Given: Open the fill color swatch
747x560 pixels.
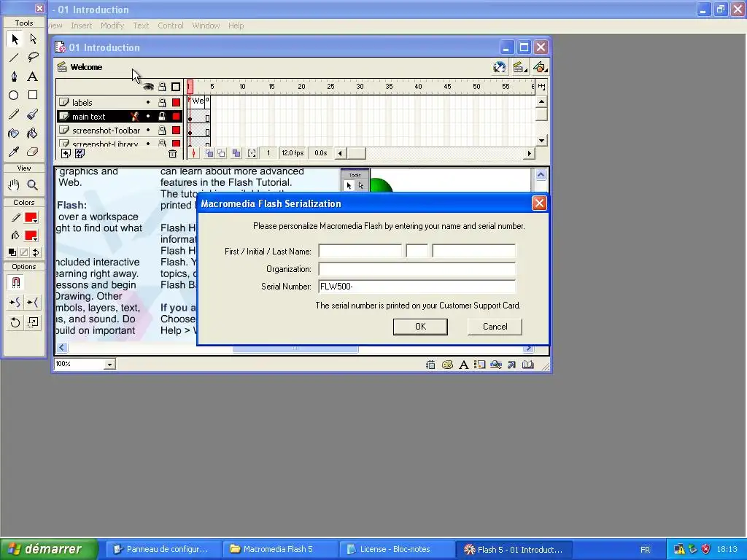Looking at the screenshot, I should (31, 236).
